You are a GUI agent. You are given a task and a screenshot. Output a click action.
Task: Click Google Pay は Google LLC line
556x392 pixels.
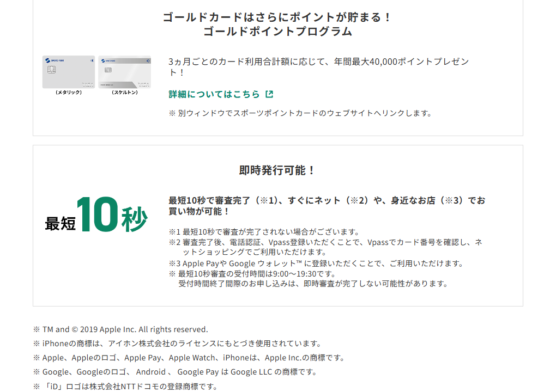[x=175, y=372]
